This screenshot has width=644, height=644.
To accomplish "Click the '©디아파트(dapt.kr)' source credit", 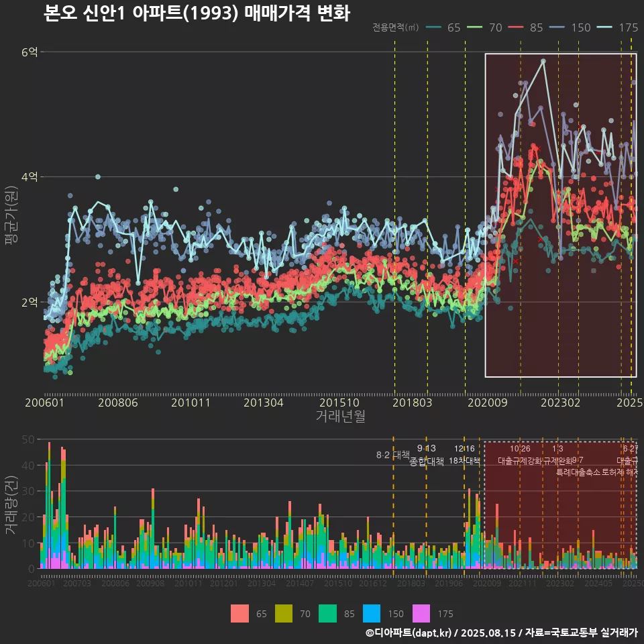I will click(x=409, y=633).
